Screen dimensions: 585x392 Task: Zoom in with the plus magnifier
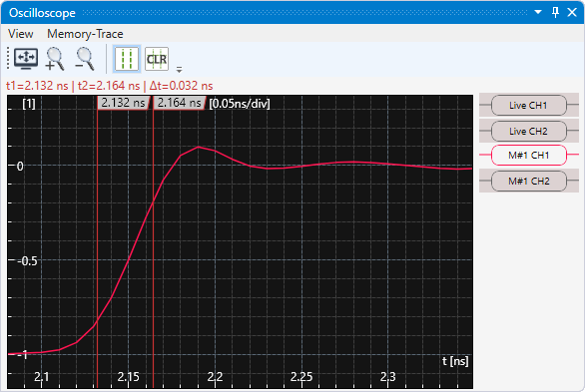[55, 59]
